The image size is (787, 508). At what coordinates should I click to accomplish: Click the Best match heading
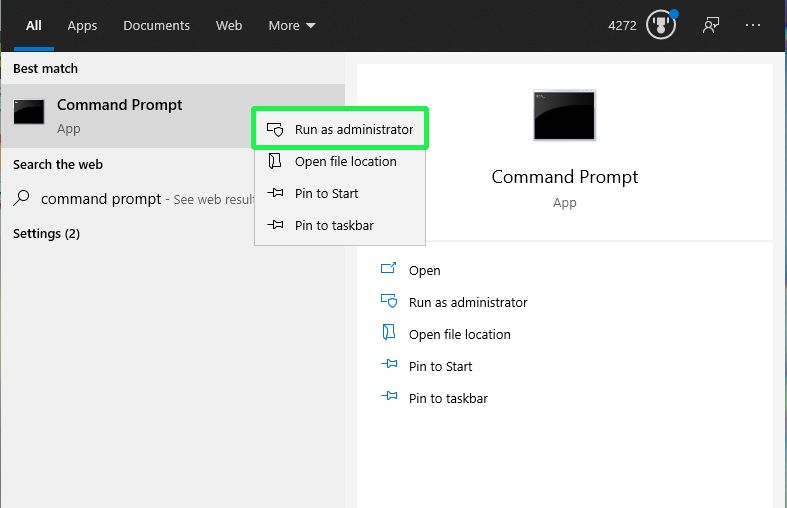pyautogui.click(x=45, y=69)
